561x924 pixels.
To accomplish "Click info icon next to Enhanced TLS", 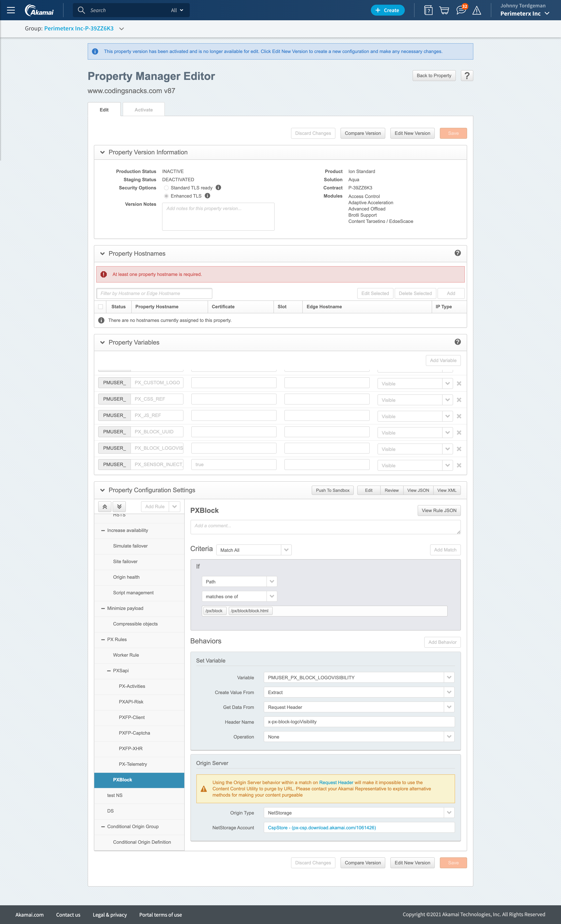I will pos(207,196).
